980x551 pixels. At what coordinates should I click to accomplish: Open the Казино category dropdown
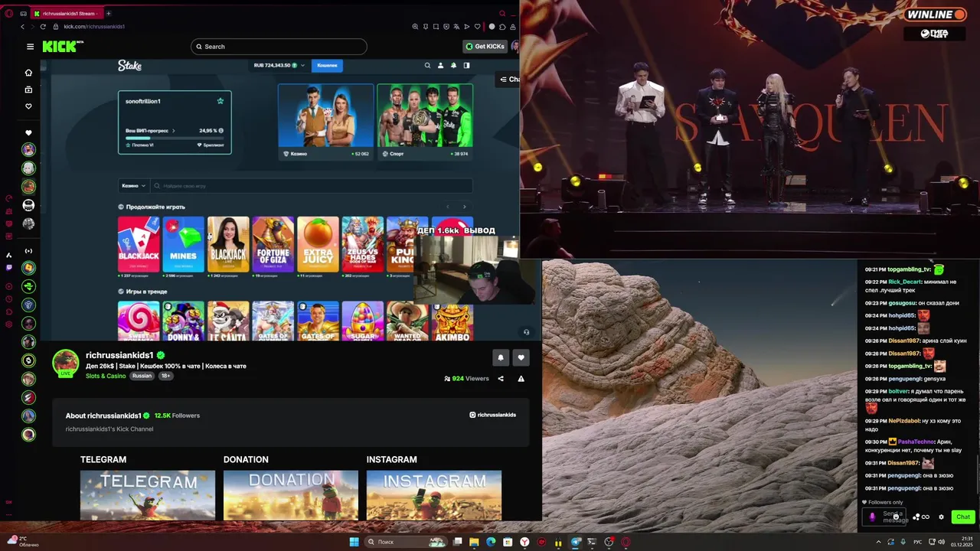133,186
